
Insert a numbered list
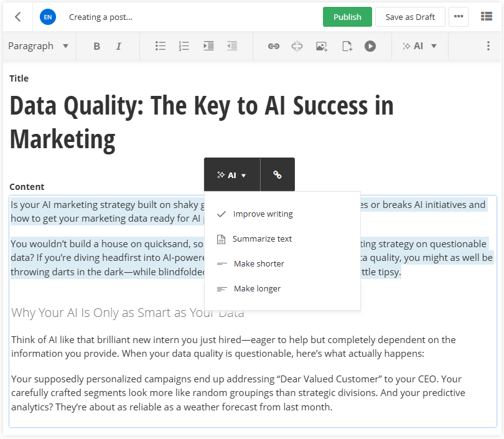[184, 46]
